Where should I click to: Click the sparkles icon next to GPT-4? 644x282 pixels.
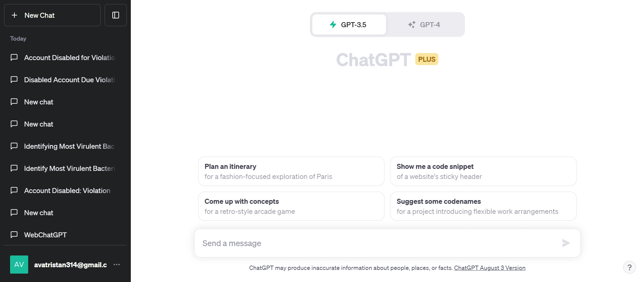point(412,25)
